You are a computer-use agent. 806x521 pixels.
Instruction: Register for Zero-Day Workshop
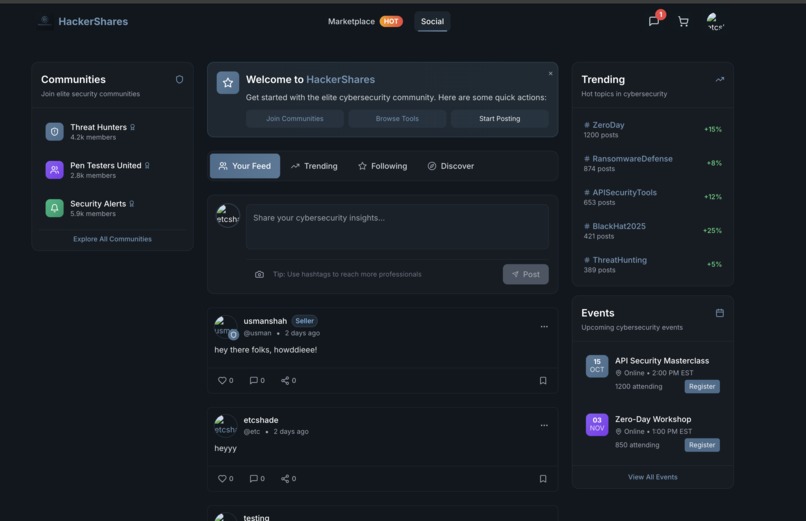coord(702,445)
